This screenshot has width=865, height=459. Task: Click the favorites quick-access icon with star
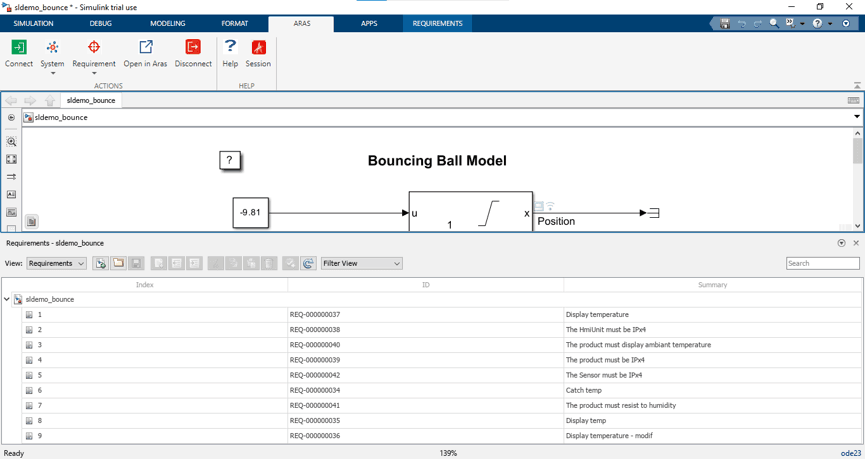pyautogui.click(x=790, y=23)
